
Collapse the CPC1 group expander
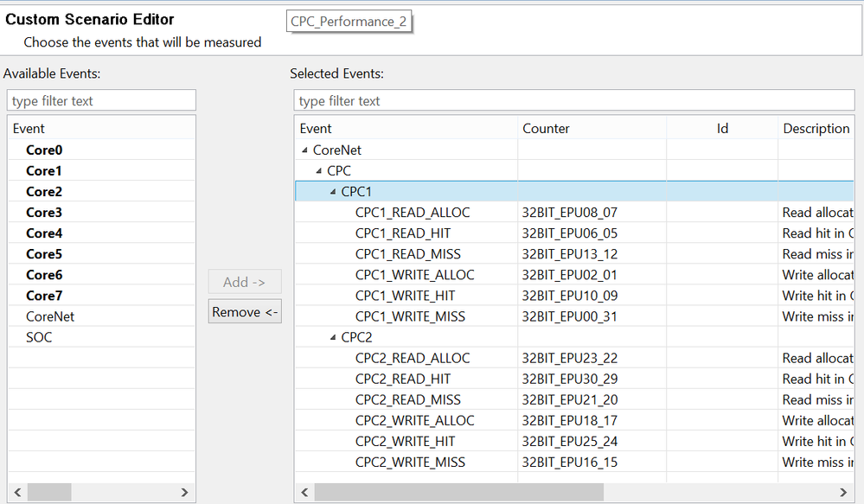(333, 192)
